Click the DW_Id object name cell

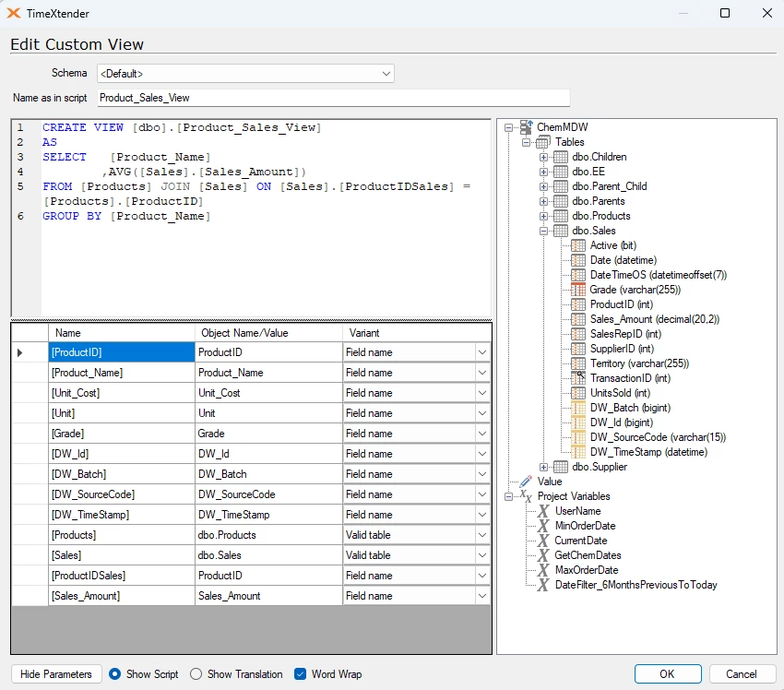pyautogui.click(x=268, y=454)
